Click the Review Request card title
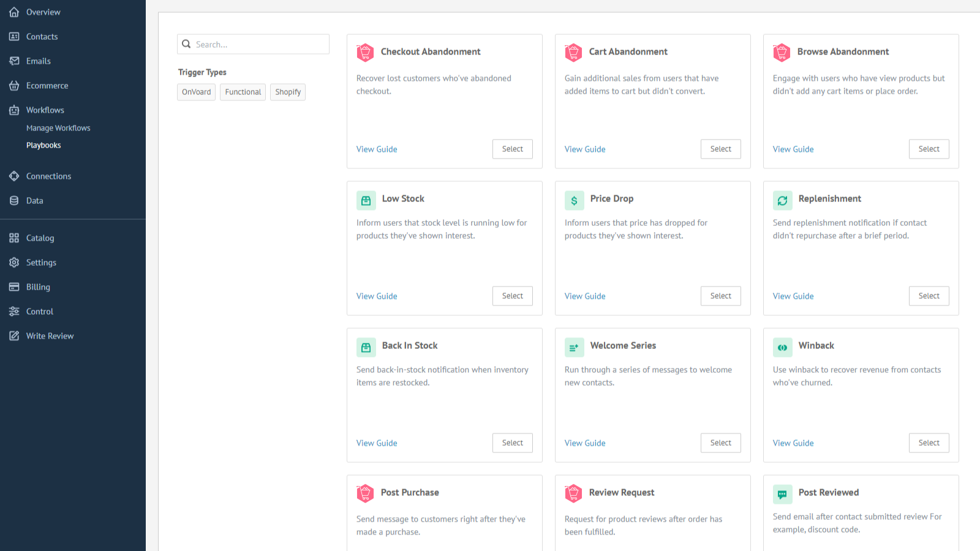980x551 pixels. (x=622, y=492)
